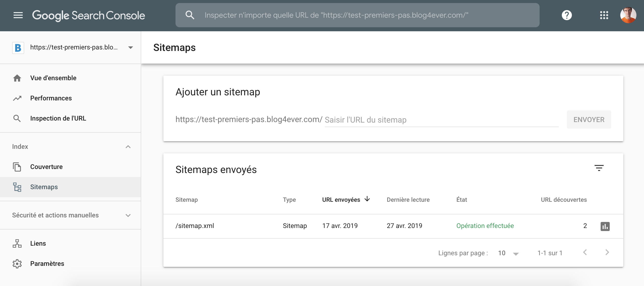Click the blue B property favicon

pos(18,48)
